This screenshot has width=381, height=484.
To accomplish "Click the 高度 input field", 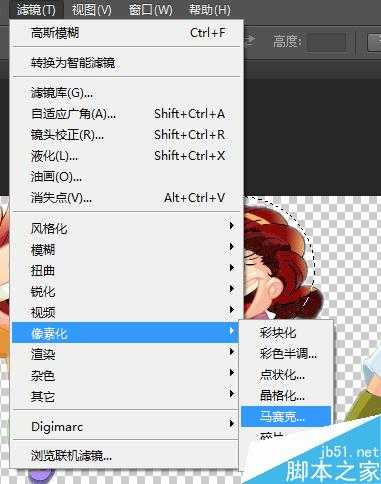I will coord(327,42).
